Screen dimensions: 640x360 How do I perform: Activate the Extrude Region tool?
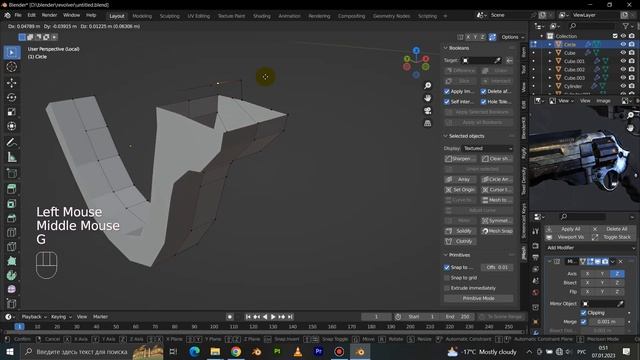tap(11, 189)
